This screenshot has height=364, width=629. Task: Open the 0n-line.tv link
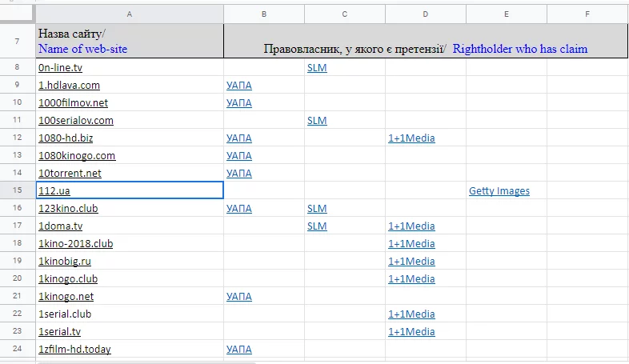60,68
